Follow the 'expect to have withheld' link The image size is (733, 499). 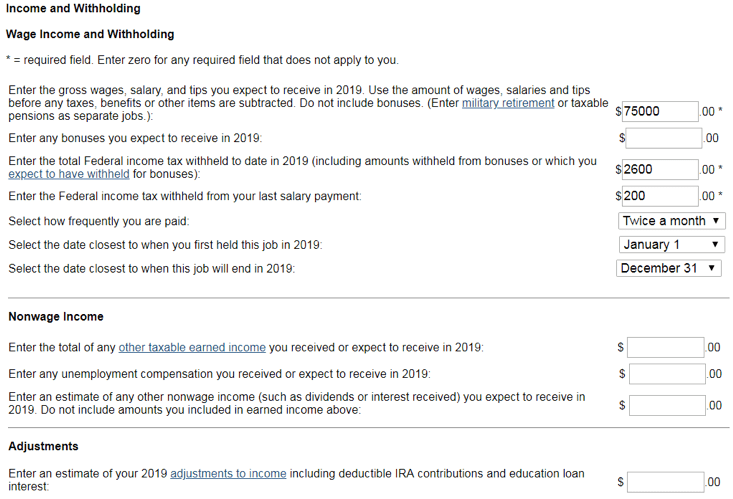[x=69, y=174]
